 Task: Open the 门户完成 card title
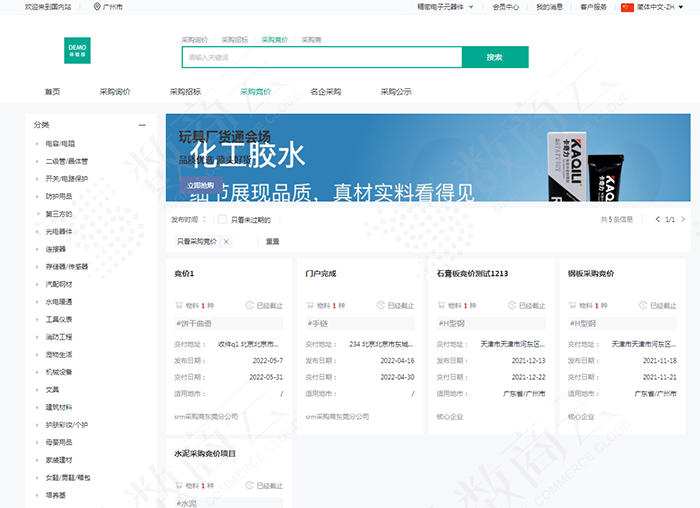(x=321, y=273)
